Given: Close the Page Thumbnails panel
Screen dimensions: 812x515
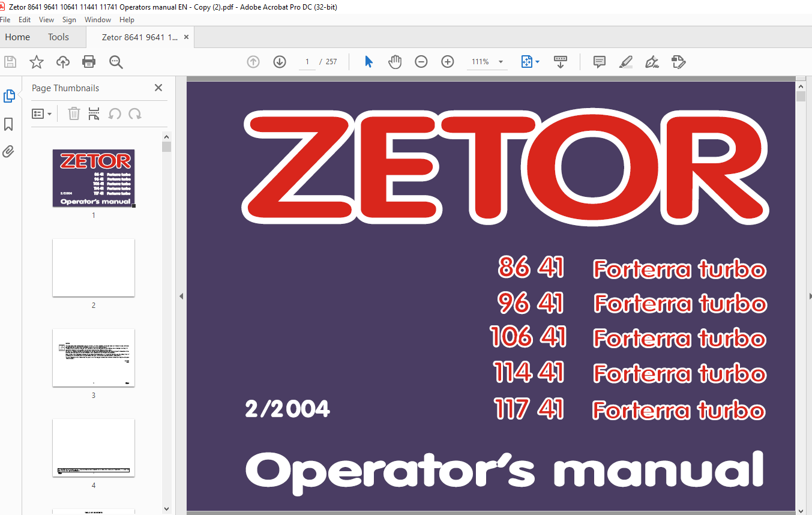Looking at the screenshot, I should [158, 88].
